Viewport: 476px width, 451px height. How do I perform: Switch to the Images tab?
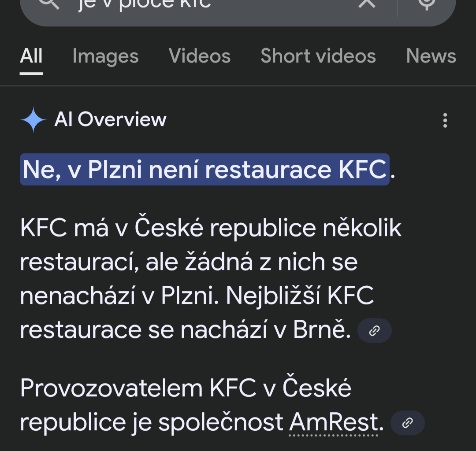(105, 56)
